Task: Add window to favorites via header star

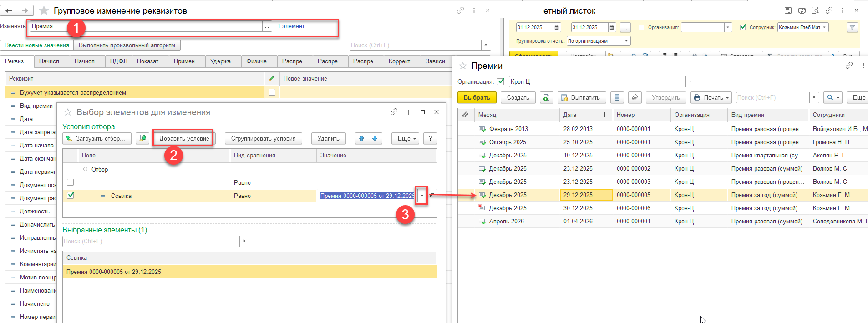Action: 44,10
